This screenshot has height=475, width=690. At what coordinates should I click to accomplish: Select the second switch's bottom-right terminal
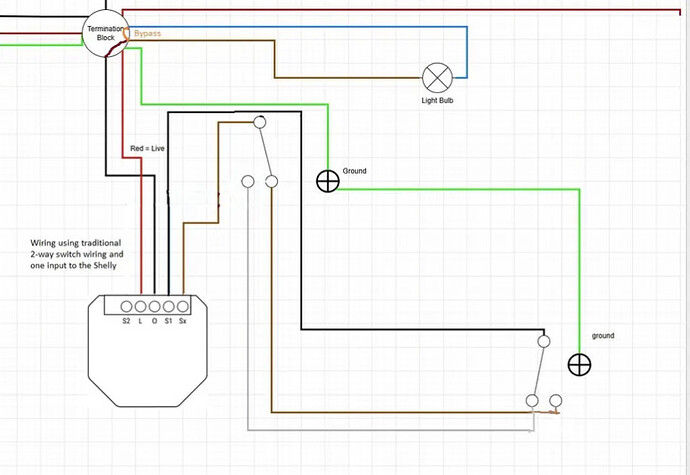click(556, 401)
